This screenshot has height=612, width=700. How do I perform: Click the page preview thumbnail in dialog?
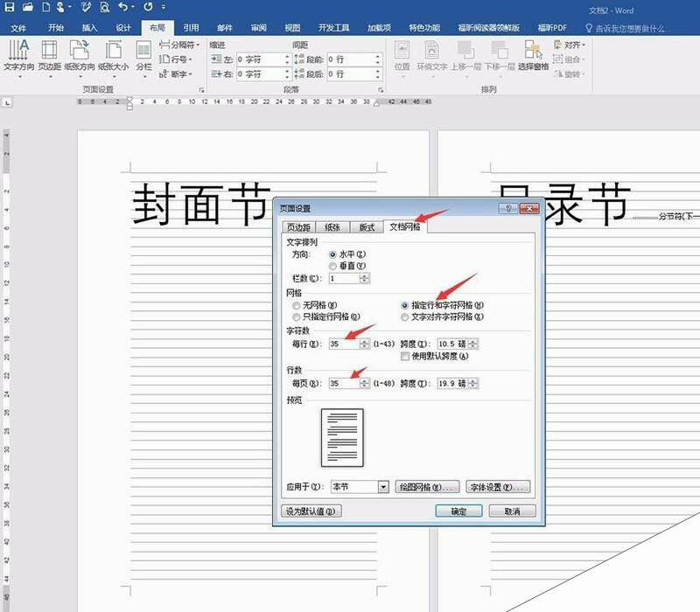pyautogui.click(x=342, y=438)
